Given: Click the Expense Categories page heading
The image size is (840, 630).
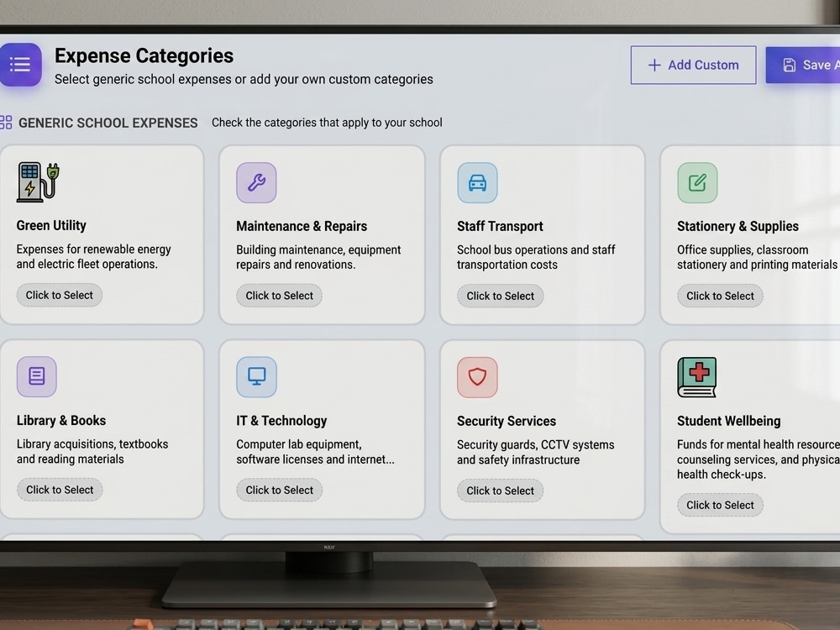Looking at the screenshot, I should tap(144, 55).
